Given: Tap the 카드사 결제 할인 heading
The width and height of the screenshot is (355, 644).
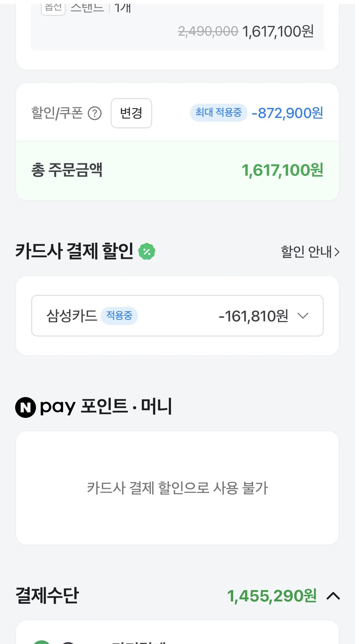Looking at the screenshot, I should click(x=74, y=251).
